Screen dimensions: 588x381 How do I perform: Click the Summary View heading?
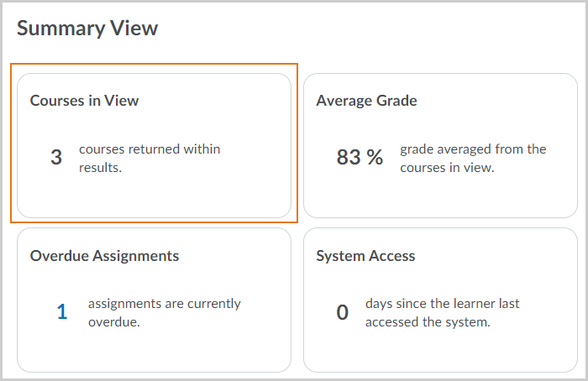(x=87, y=29)
